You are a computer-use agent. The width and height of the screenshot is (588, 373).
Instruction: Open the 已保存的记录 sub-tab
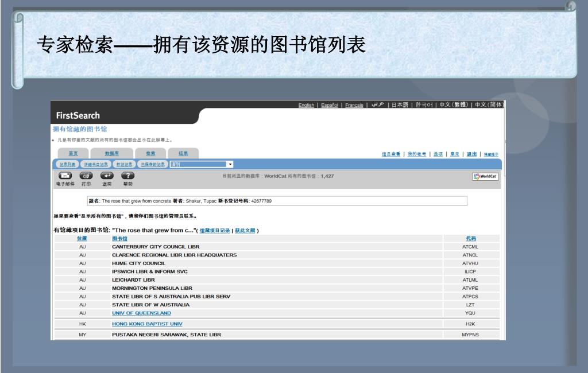click(x=153, y=164)
